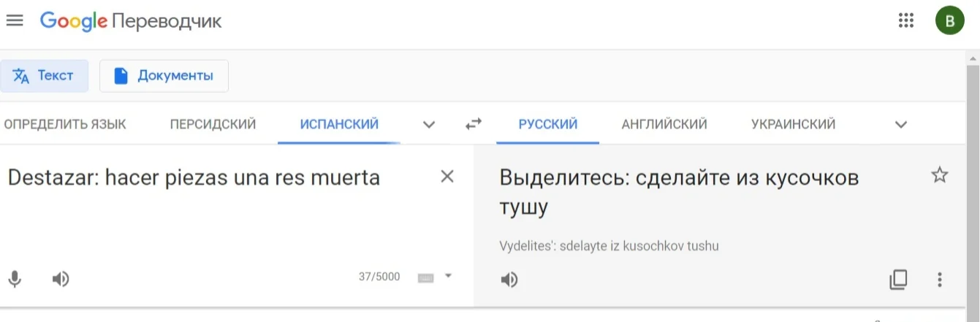Open the hamburger main menu
980x322 pixels.
point(15,20)
